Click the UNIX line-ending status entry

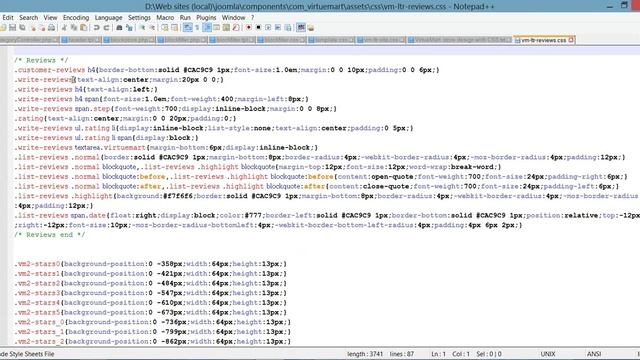click(548, 354)
